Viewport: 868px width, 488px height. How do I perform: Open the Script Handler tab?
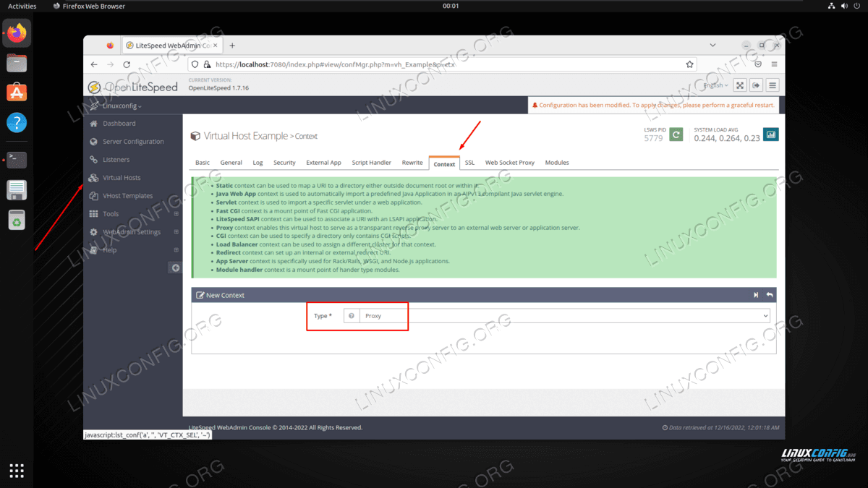coord(372,163)
